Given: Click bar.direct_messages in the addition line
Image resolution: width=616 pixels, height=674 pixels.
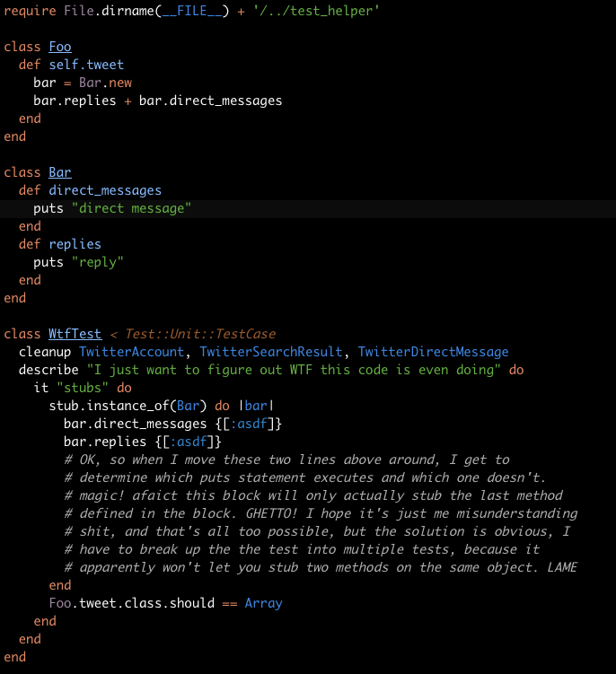Looking at the screenshot, I should 210,101.
